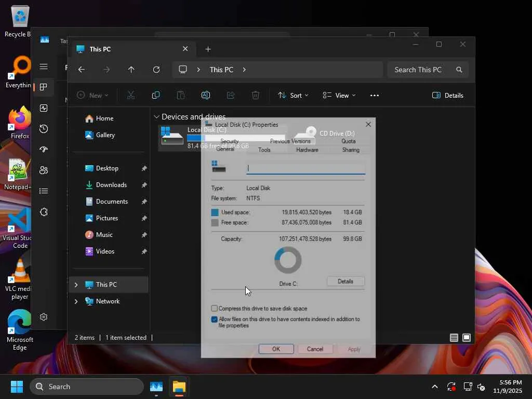
Task: Open a new File Explorer tab
Action: 208,49
